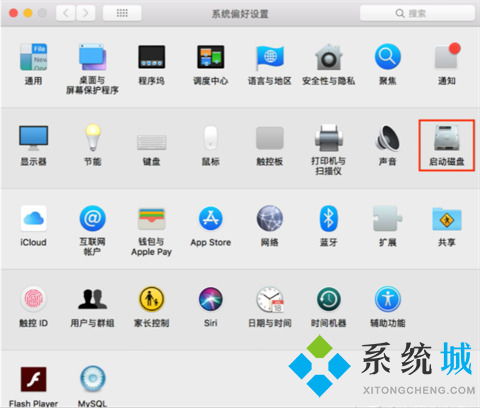Click the forward navigation arrow button
Screen dimensions: 480x408
(85, 13)
